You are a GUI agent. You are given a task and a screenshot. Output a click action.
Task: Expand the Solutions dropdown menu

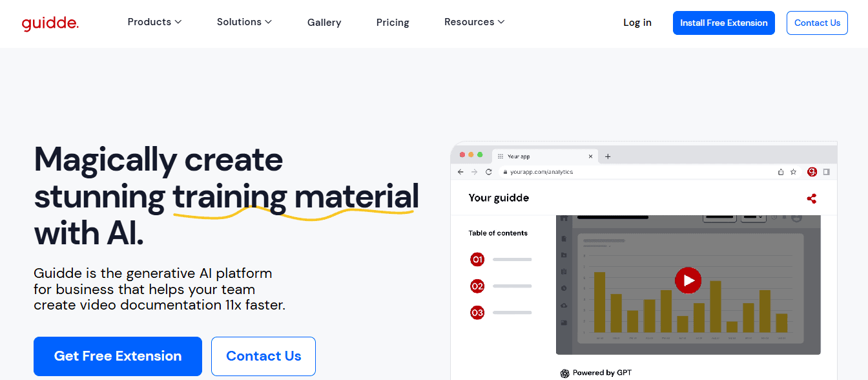[x=244, y=22]
